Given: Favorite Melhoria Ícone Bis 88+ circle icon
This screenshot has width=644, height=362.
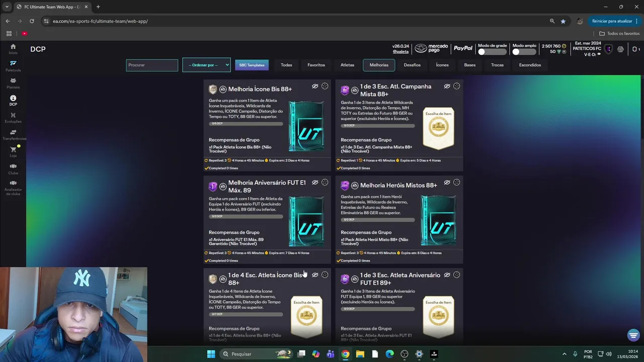Looking at the screenshot, I should pyautogui.click(x=325, y=86).
